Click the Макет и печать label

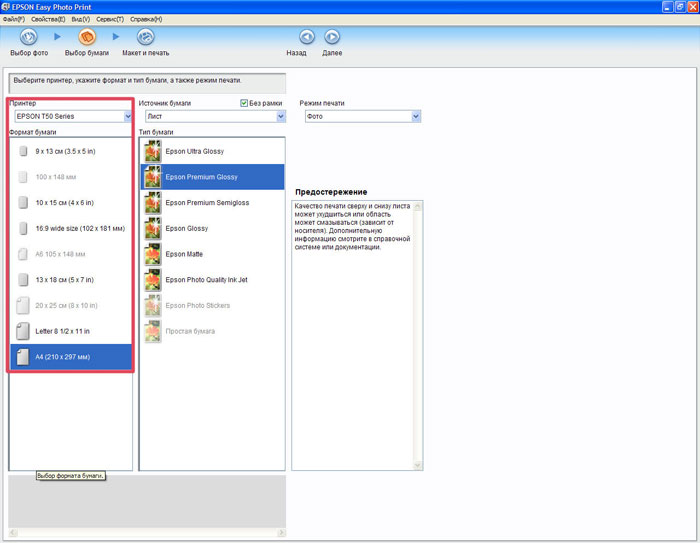tap(146, 53)
